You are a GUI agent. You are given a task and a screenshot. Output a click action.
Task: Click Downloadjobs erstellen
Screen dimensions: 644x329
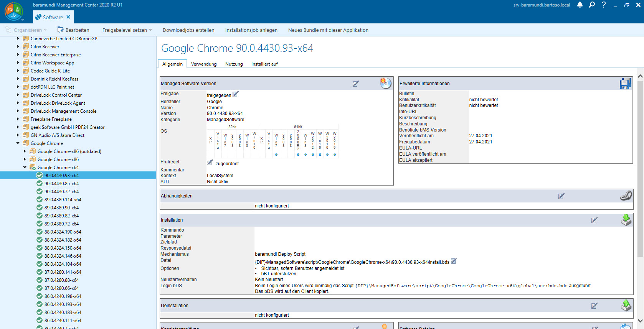tap(188, 30)
